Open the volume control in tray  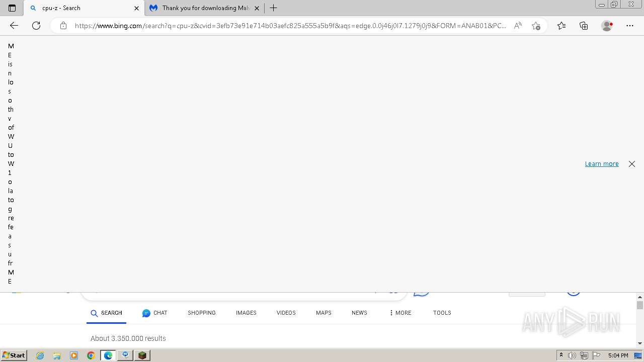[x=572, y=355]
